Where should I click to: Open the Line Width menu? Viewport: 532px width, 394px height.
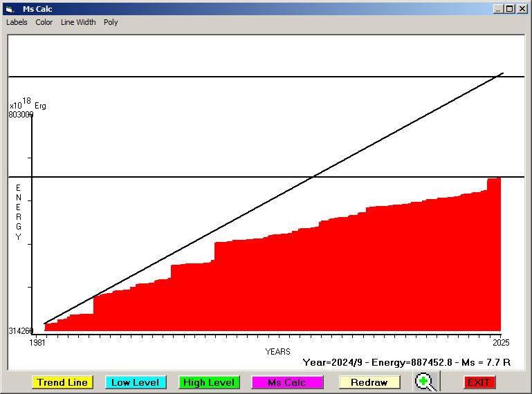78,22
